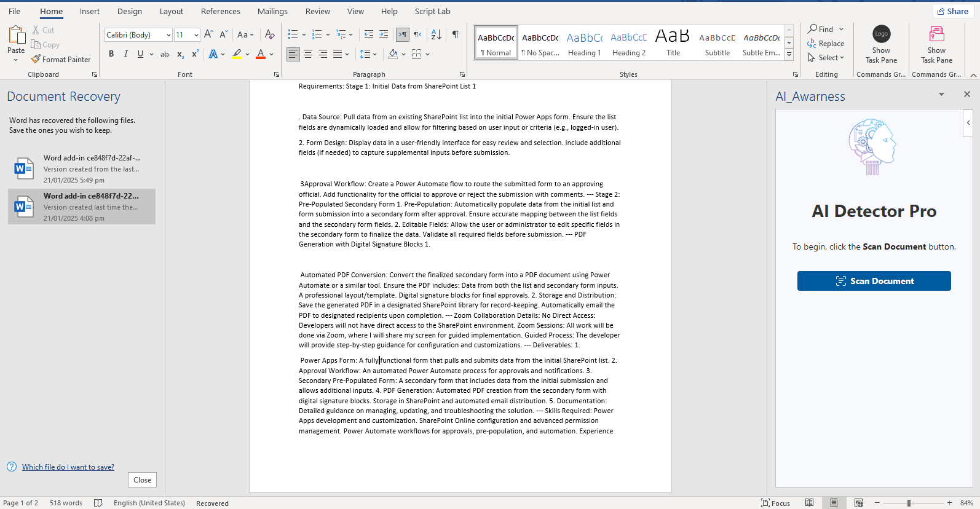980x509 pixels.
Task: Zoom in with the plus button
Action: 950,503
